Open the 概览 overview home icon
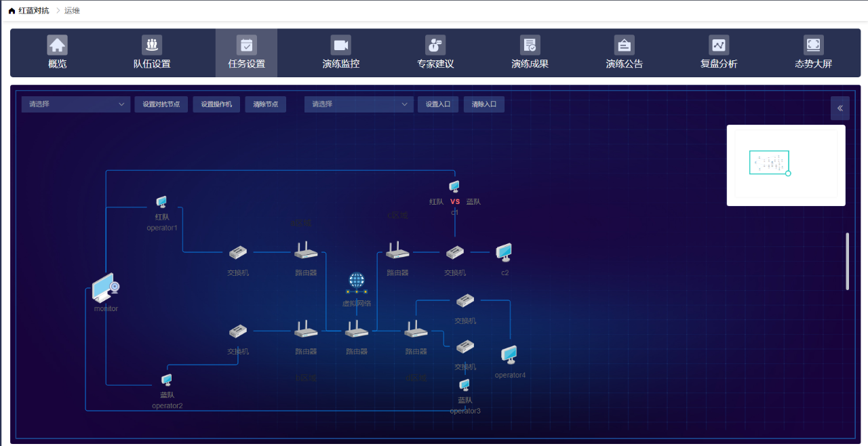 pos(58,45)
